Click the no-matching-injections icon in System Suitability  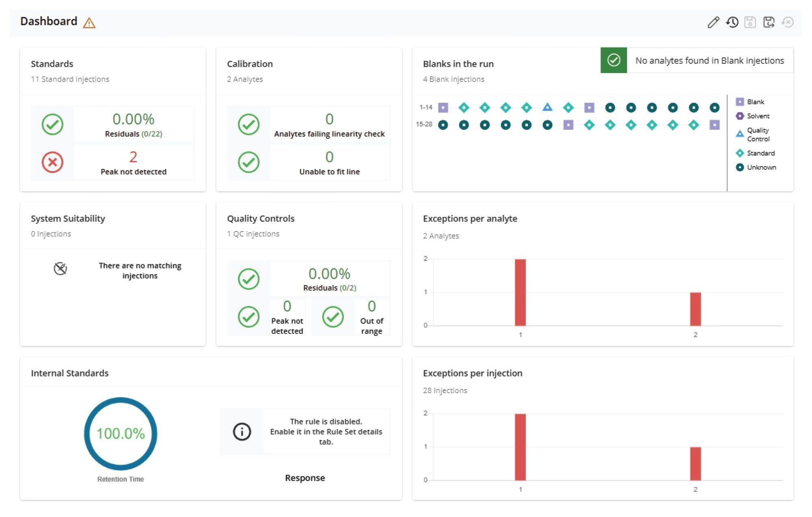click(60, 269)
